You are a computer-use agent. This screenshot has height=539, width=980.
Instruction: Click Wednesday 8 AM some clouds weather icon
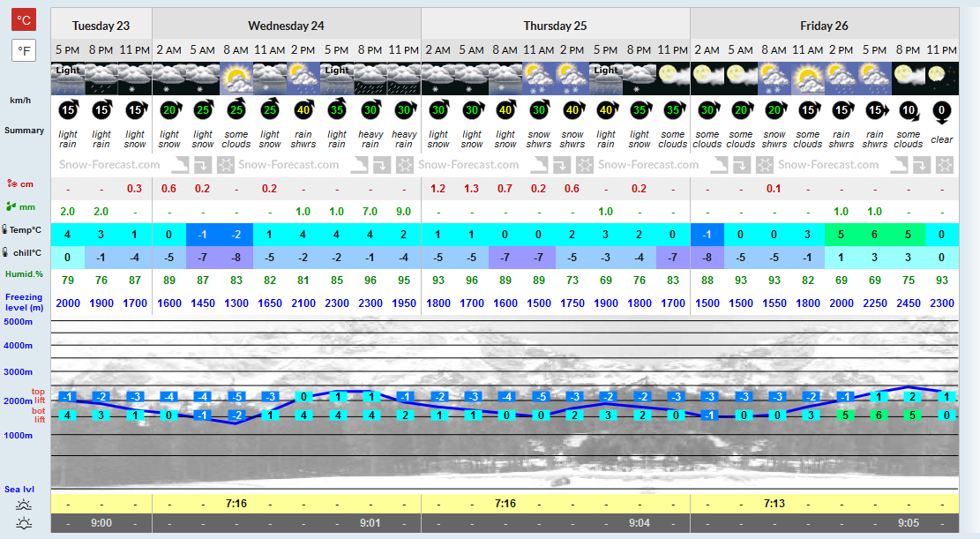click(236, 79)
